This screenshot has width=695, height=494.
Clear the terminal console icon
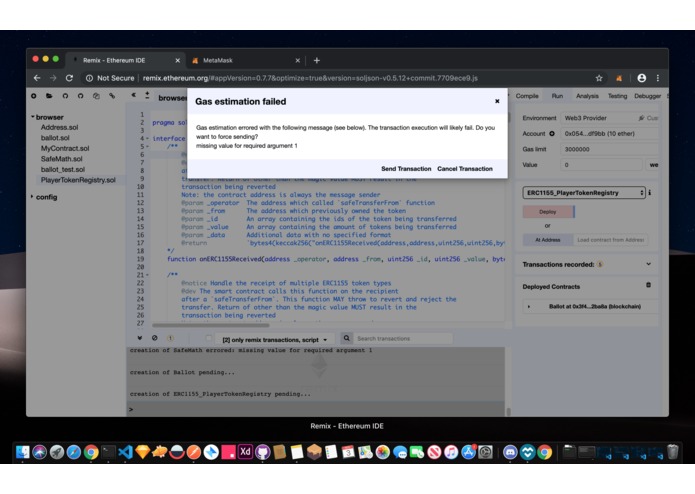[x=154, y=338]
